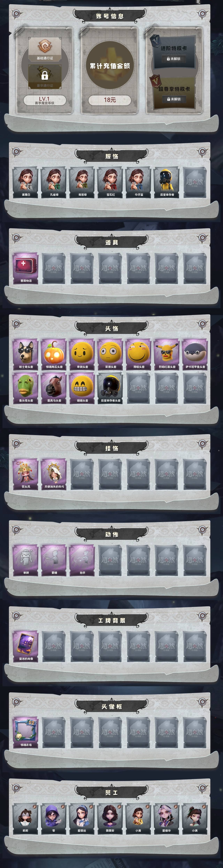Select the 钗头凤 pendant icon
The image size is (223, 868).
26,474
